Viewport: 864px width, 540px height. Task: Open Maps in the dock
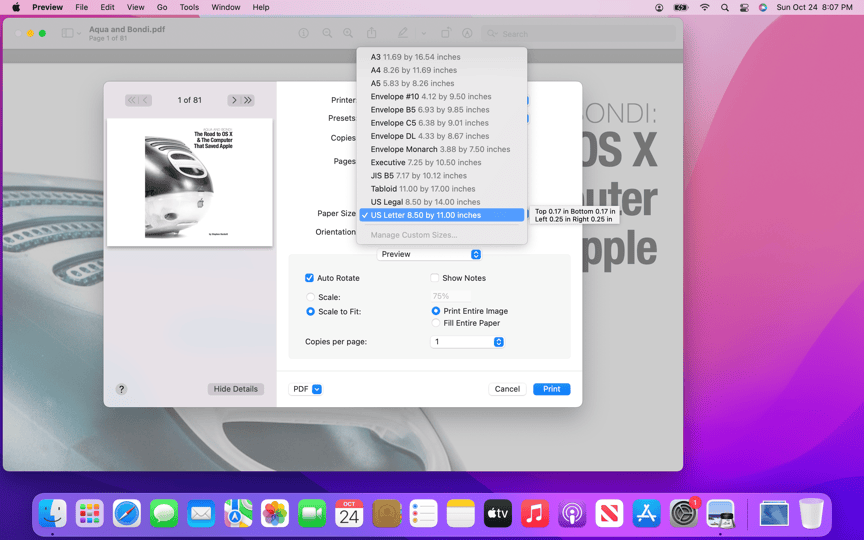pyautogui.click(x=238, y=514)
